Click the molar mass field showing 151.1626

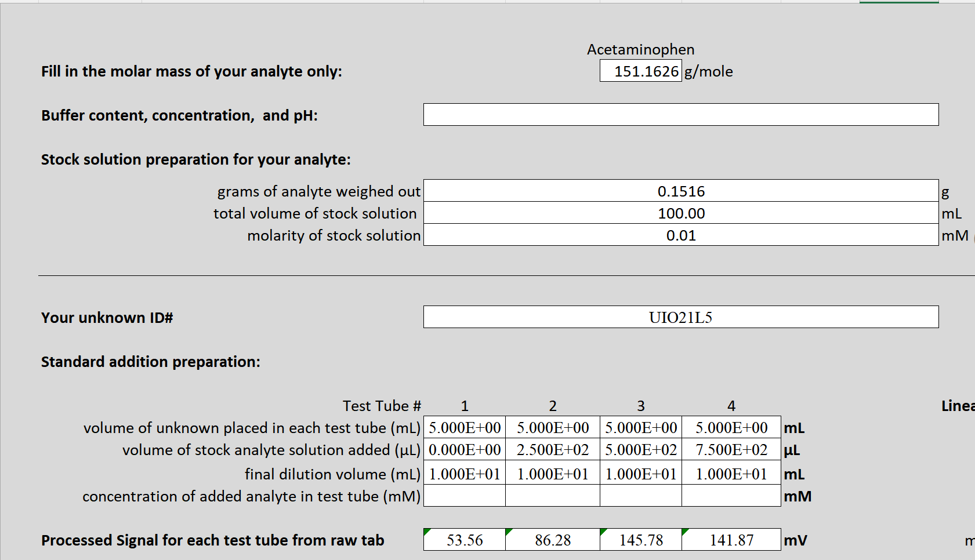pyautogui.click(x=640, y=71)
